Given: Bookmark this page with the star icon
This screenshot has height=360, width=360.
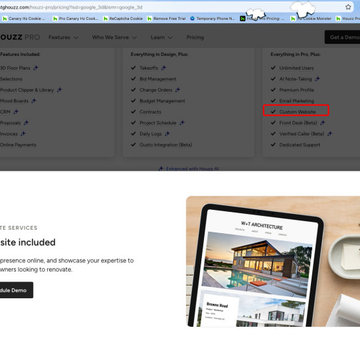Looking at the screenshot, I should tap(348, 7).
